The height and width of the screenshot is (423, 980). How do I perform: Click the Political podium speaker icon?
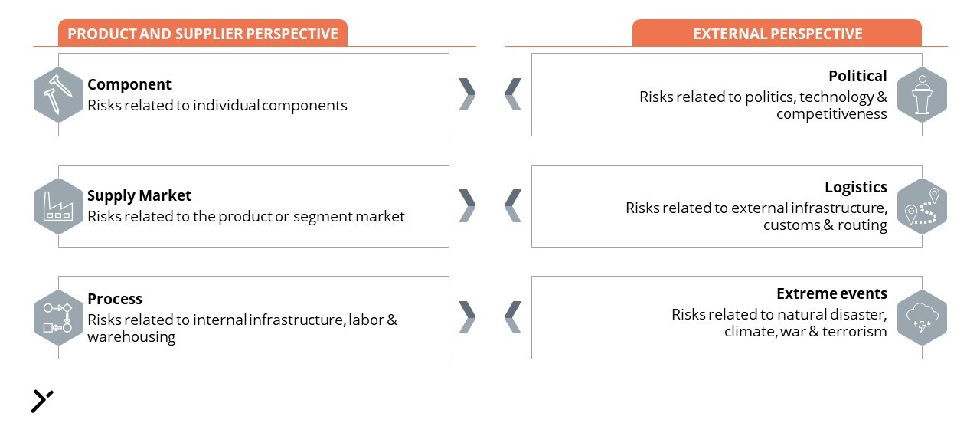922,95
